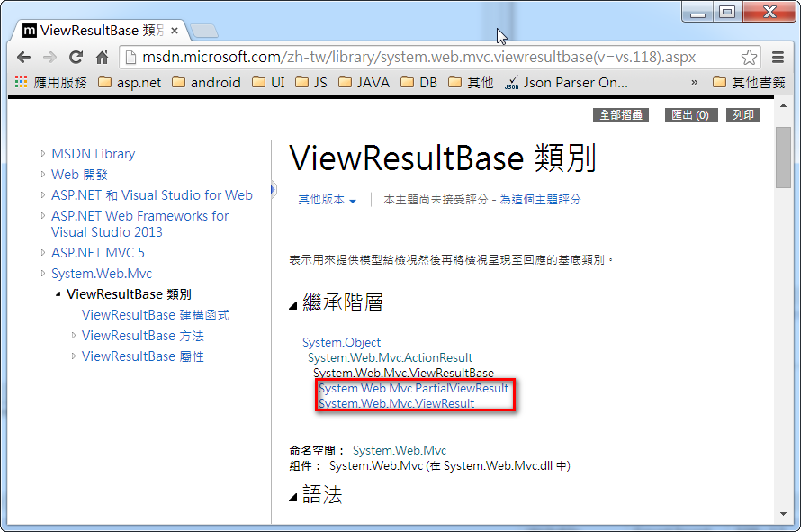Select the ViewResultBase 類別 tree item text
The height and width of the screenshot is (532, 801).
click(x=129, y=294)
